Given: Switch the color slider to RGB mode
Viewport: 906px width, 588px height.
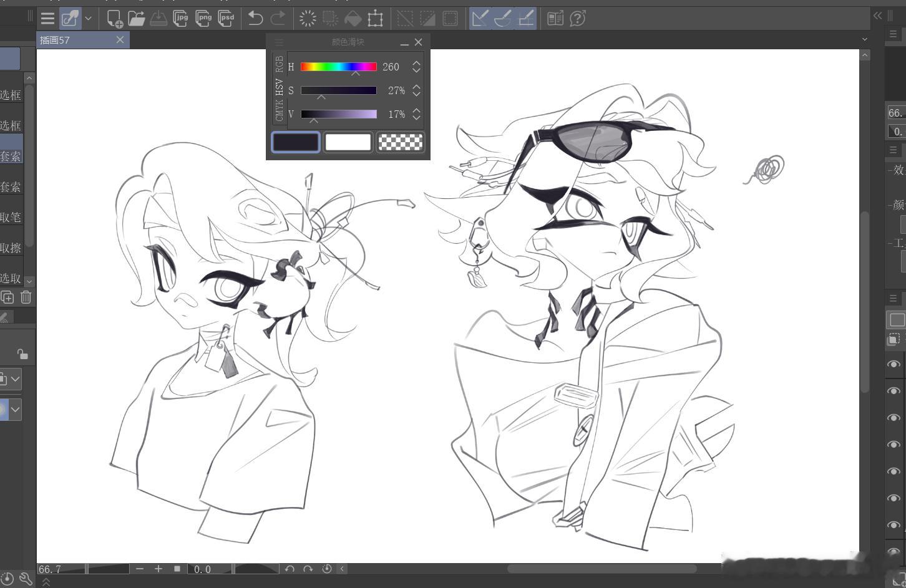Looking at the screenshot, I should [279, 64].
